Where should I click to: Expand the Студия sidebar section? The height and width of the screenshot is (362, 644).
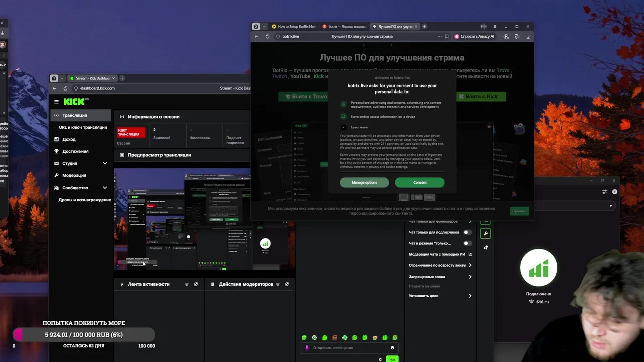[105, 163]
